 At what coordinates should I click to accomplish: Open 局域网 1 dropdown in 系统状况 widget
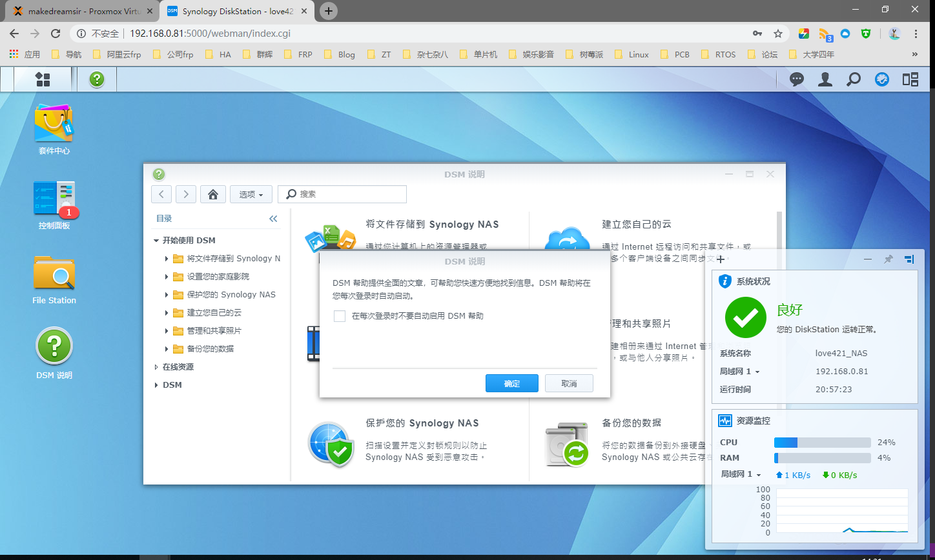coord(740,372)
